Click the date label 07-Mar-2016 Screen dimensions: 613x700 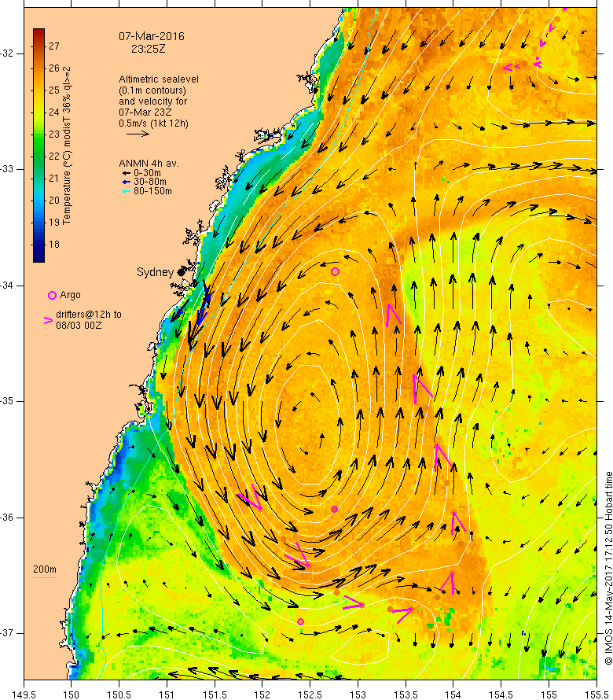[x=151, y=37]
